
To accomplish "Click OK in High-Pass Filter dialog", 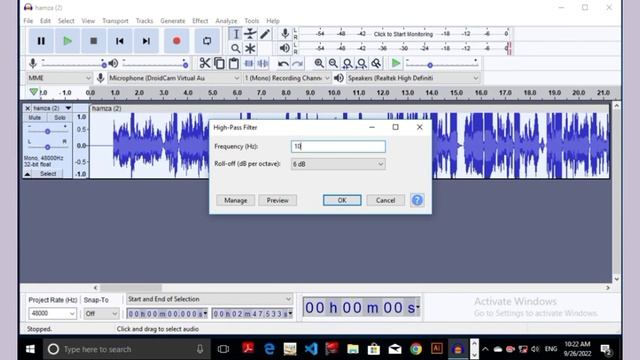I will pos(342,200).
